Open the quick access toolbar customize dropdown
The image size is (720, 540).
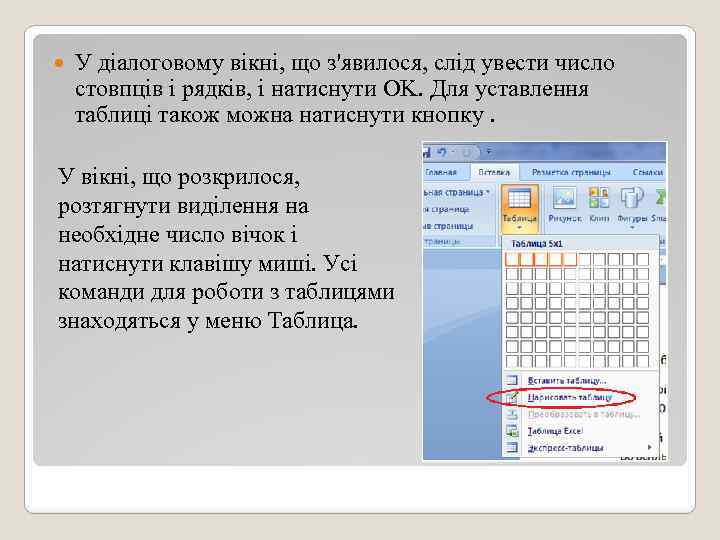489,151
